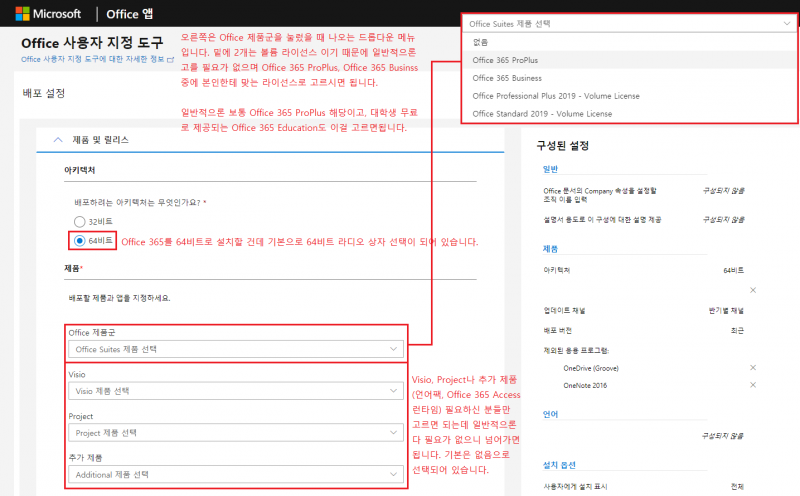The width and height of the screenshot is (800, 496).
Task: Open the Office 앱 header link
Action: coord(130,14)
